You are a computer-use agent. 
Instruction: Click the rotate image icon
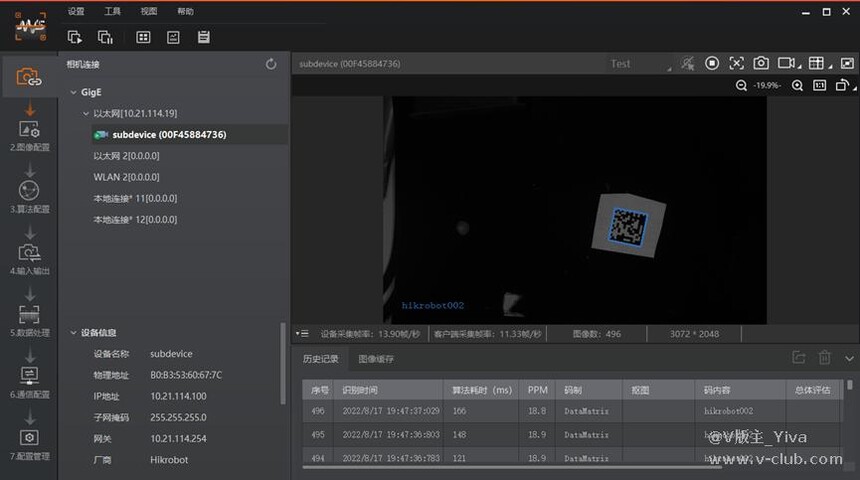(x=842, y=86)
